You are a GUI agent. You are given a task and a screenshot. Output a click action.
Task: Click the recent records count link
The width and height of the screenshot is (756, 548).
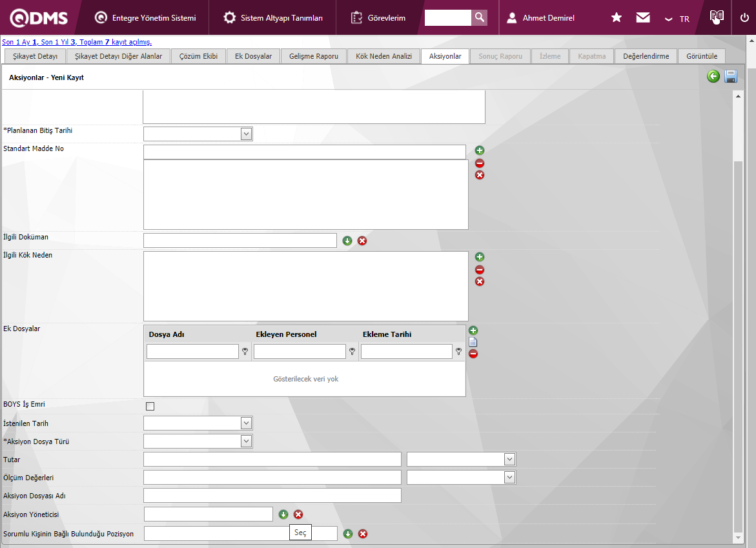(x=77, y=42)
